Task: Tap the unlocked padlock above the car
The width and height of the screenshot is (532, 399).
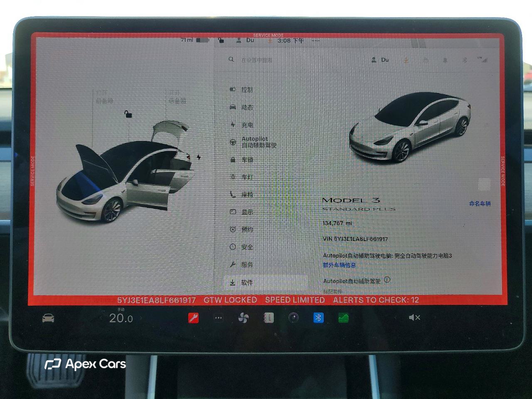Action: 128,114
